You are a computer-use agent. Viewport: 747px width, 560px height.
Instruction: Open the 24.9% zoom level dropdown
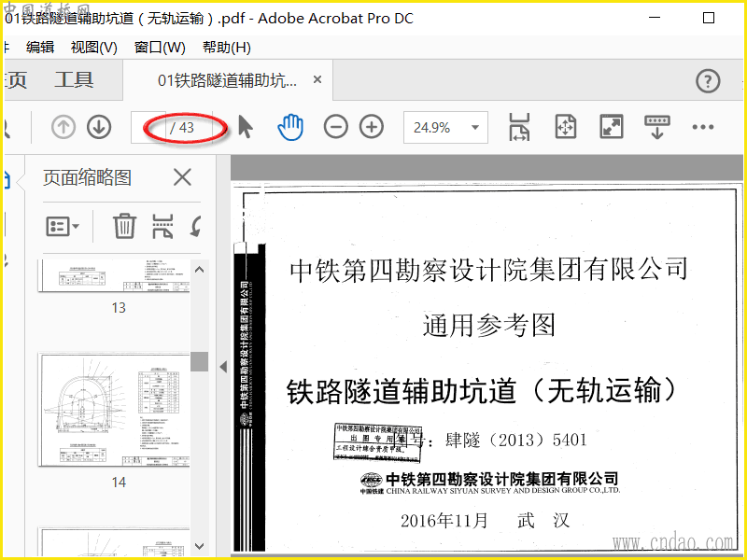pyautogui.click(x=445, y=127)
